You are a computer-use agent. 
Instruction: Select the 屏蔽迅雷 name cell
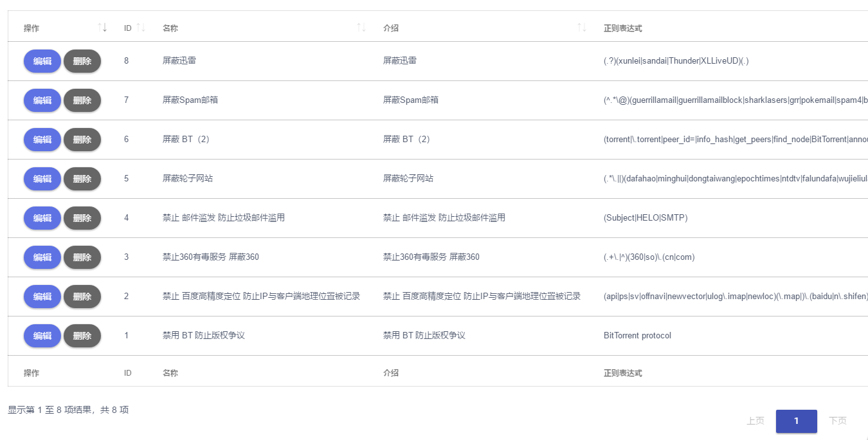pyautogui.click(x=179, y=60)
